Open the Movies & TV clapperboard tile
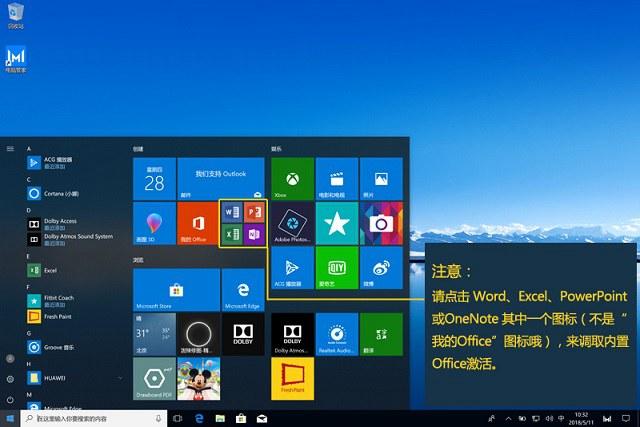 pyautogui.click(x=337, y=179)
